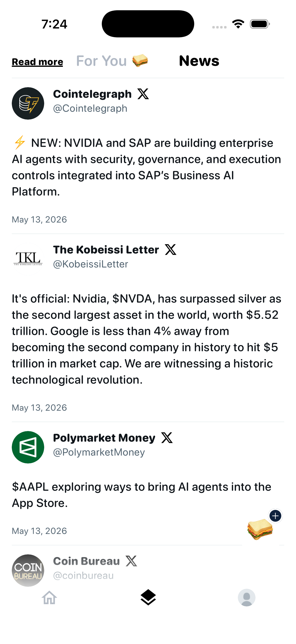
Task: Tap the Cointelegraph profile picture
Action: tap(28, 103)
